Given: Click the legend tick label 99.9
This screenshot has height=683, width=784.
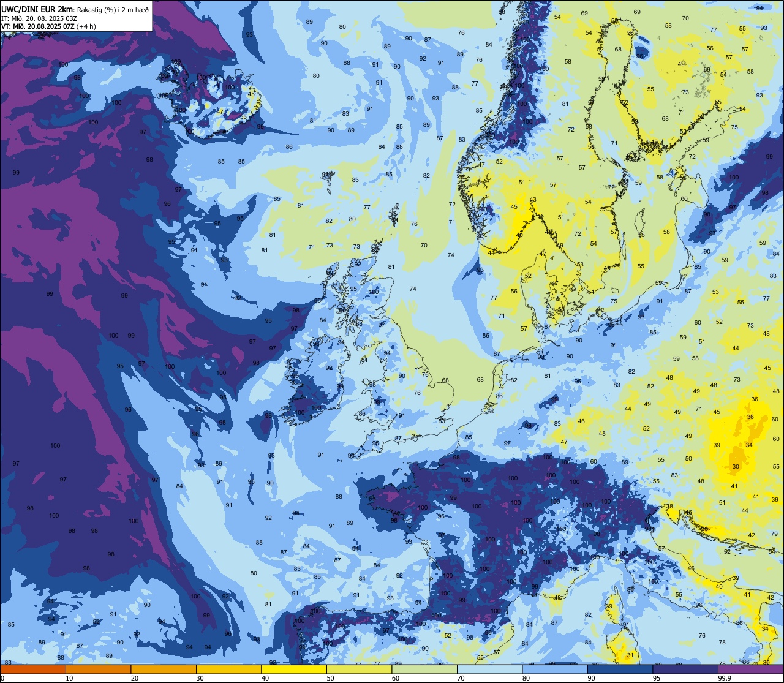Looking at the screenshot, I should (x=725, y=678).
